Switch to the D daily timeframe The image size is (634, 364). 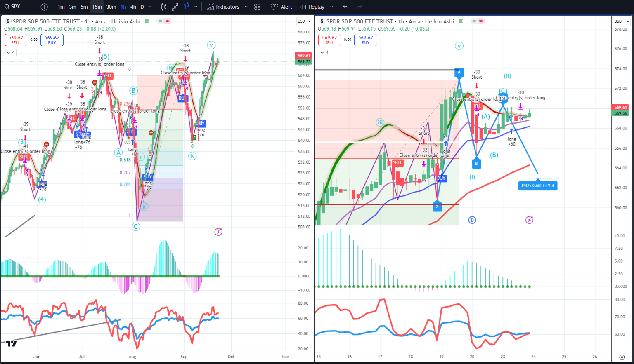(x=142, y=7)
